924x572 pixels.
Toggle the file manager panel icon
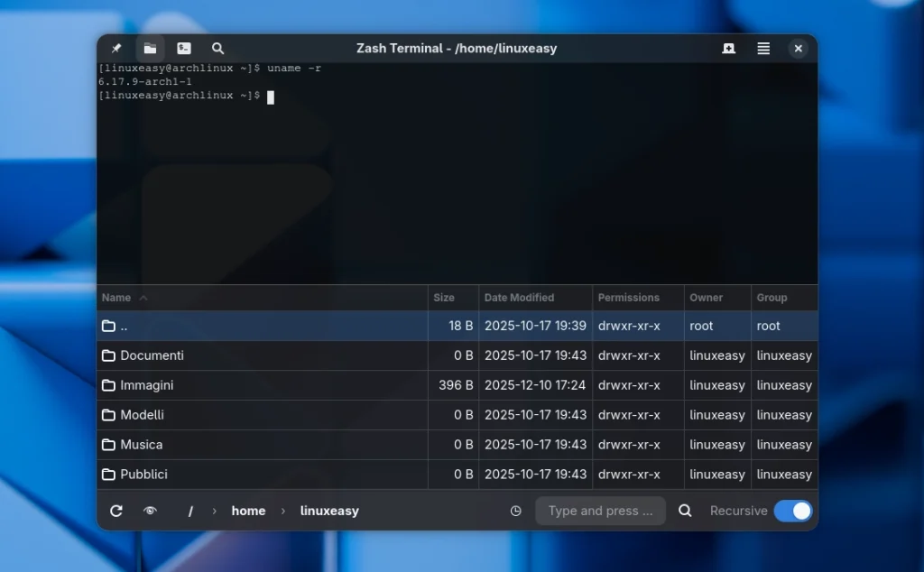point(150,49)
